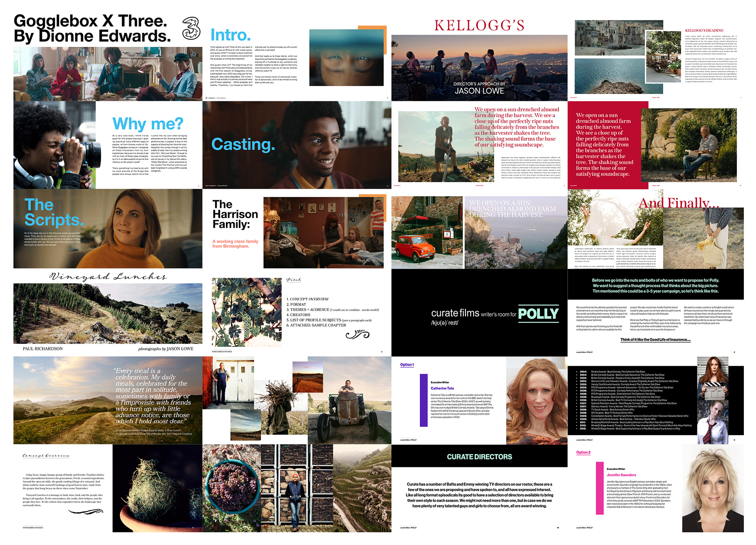
Task: Select the 'Jennifer Saunders' name heading
Action: (621, 475)
